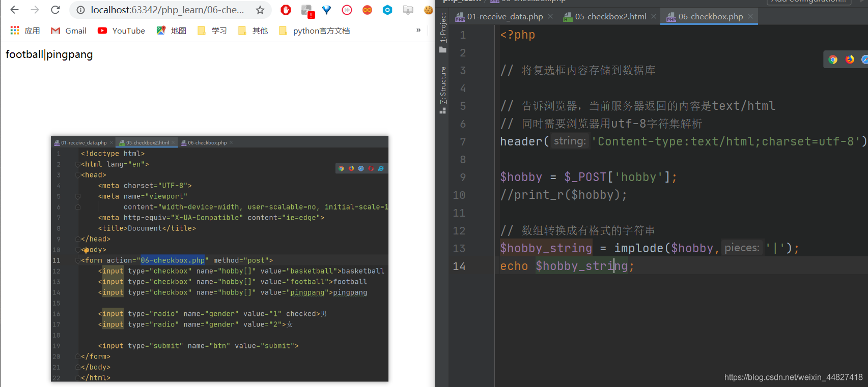Reload the localhost page

(55, 10)
